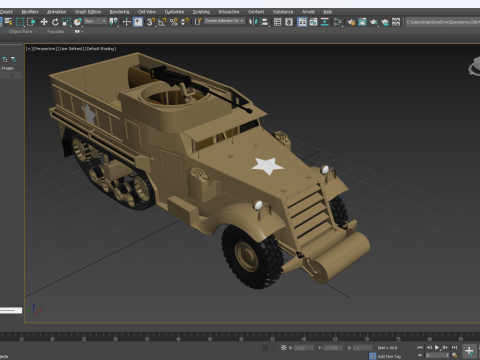Open the Create menu

(x=6, y=12)
